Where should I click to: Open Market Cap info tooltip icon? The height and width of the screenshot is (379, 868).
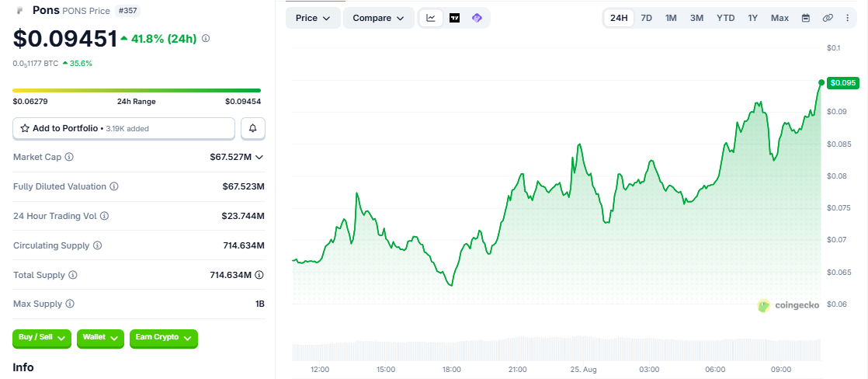tap(69, 157)
